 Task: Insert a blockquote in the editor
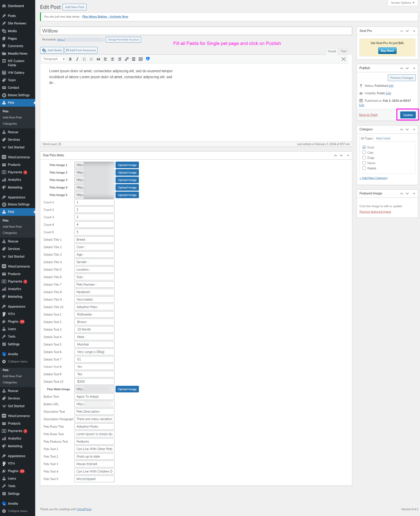(98, 59)
